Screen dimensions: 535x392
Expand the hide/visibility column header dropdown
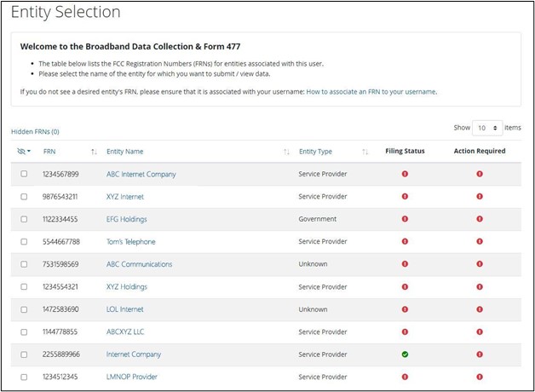tap(24, 152)
